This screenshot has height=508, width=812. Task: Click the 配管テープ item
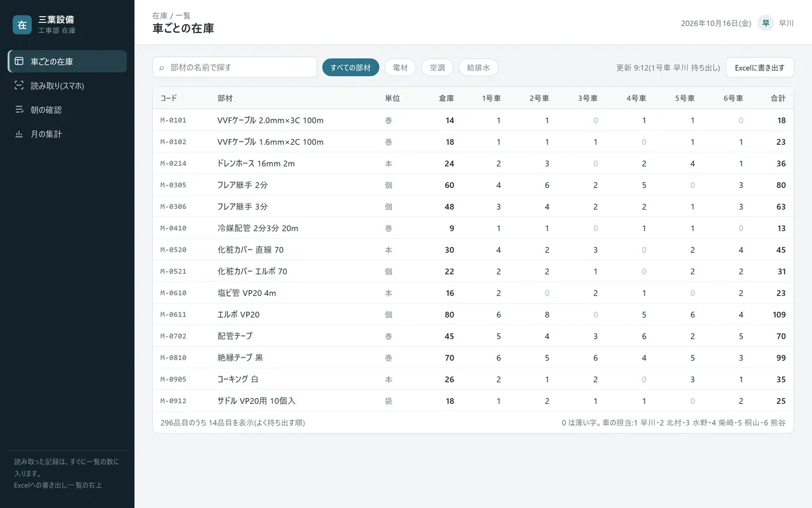[x=235, y=336]
